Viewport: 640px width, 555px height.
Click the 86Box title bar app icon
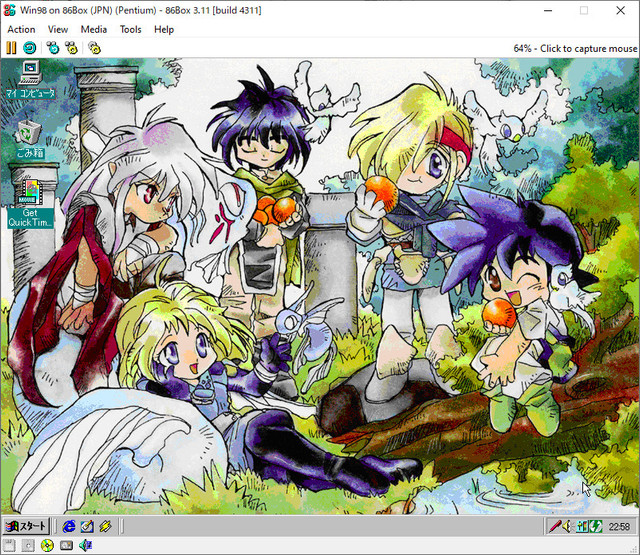tap(9, 10)
